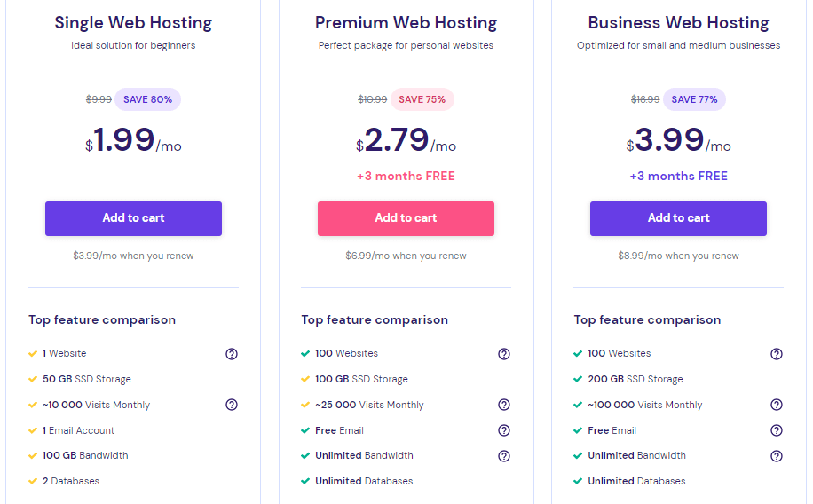Open help icon for Business plan's Unlimited Bandwidth

777,456
